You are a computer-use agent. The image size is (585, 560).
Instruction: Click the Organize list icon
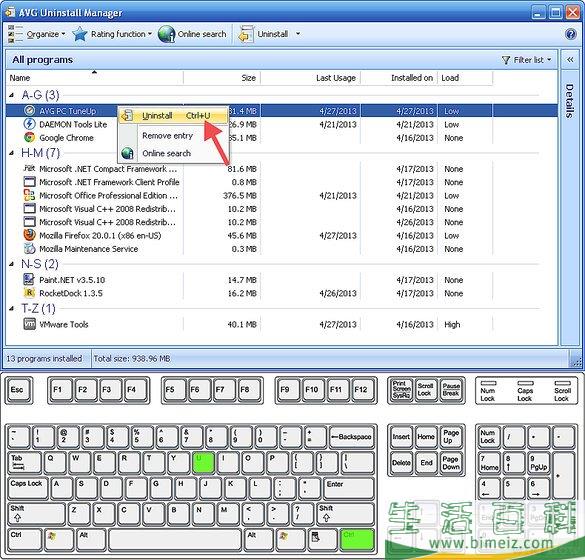(x=15, y=34)
